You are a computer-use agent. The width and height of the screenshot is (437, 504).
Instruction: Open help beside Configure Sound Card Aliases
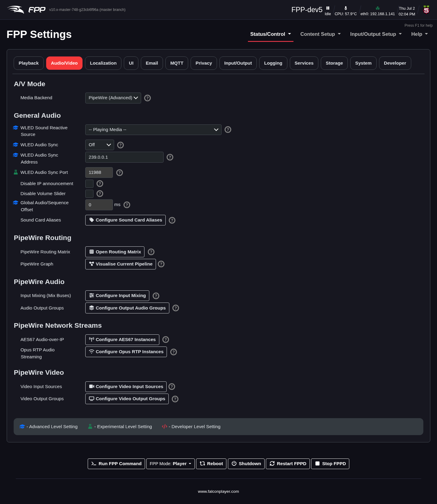tap(172, 220)
